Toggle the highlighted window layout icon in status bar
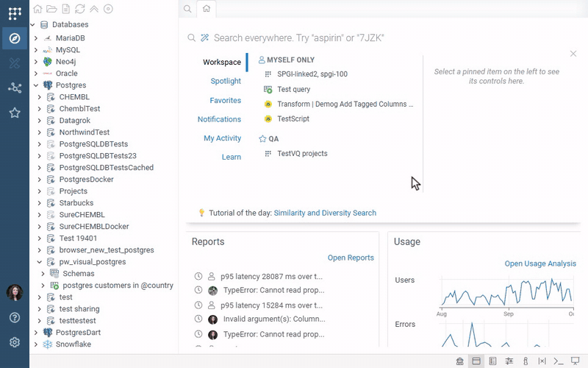Screen dimensions: 588x368 (476, 361)
